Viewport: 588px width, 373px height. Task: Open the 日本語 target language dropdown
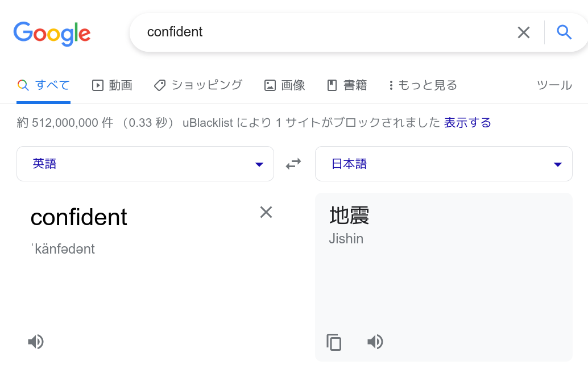click(444, 164)
